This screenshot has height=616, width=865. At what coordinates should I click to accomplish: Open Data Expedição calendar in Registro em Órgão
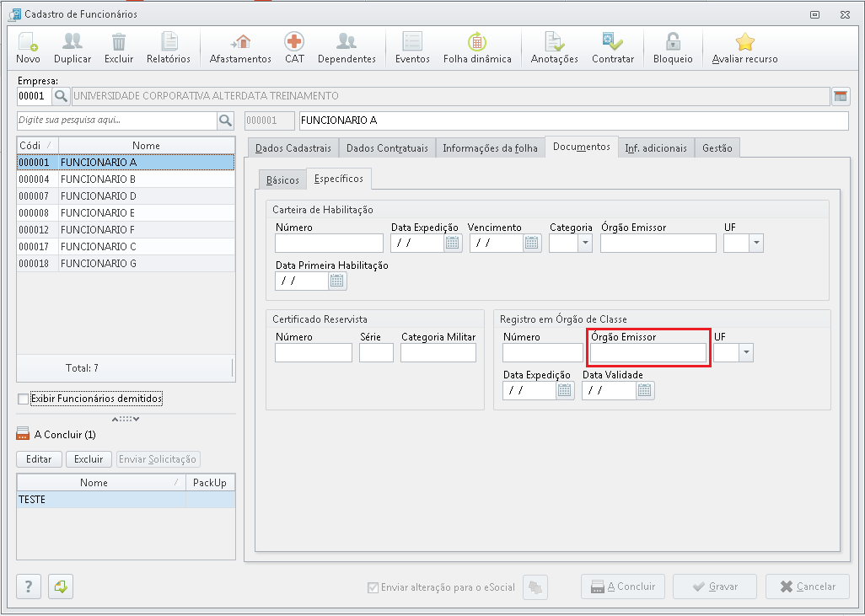point(564,390)
